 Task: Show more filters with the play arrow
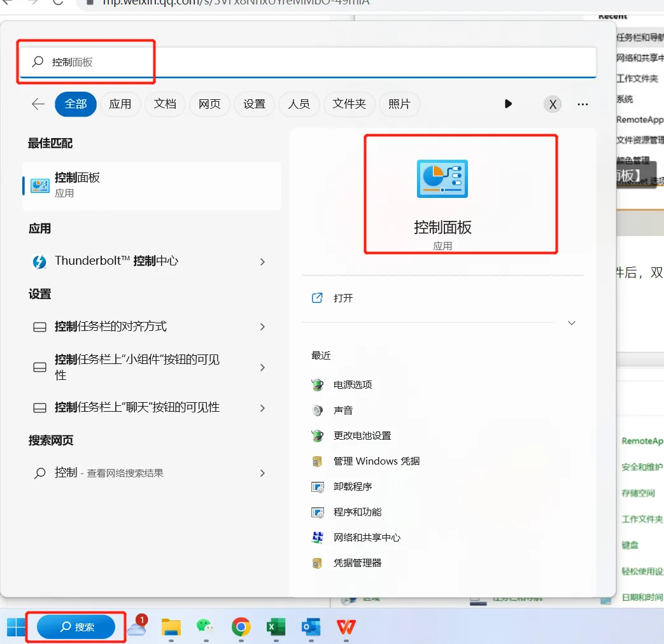coord(508,104)
